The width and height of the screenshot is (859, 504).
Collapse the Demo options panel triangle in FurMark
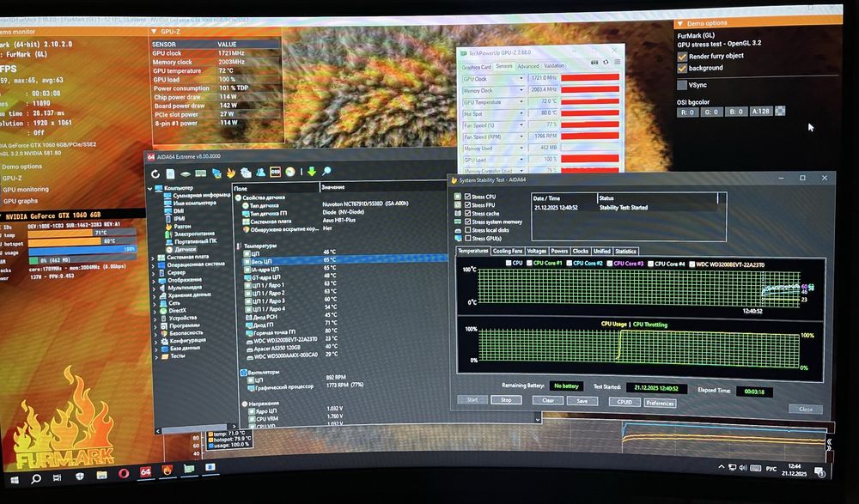point(679,23)
